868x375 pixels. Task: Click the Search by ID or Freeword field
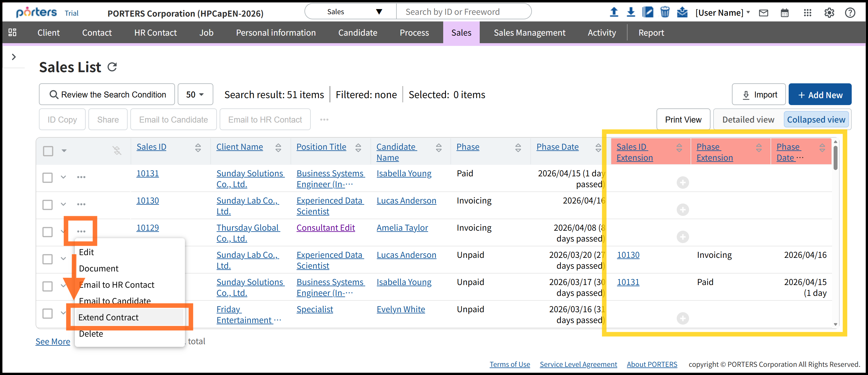[x=463, y=12]
